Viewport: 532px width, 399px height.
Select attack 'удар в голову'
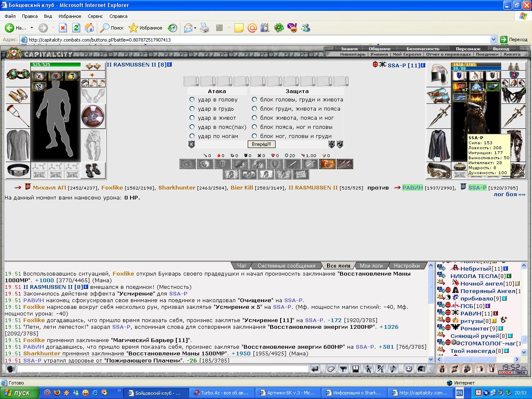tap(192, 99)
